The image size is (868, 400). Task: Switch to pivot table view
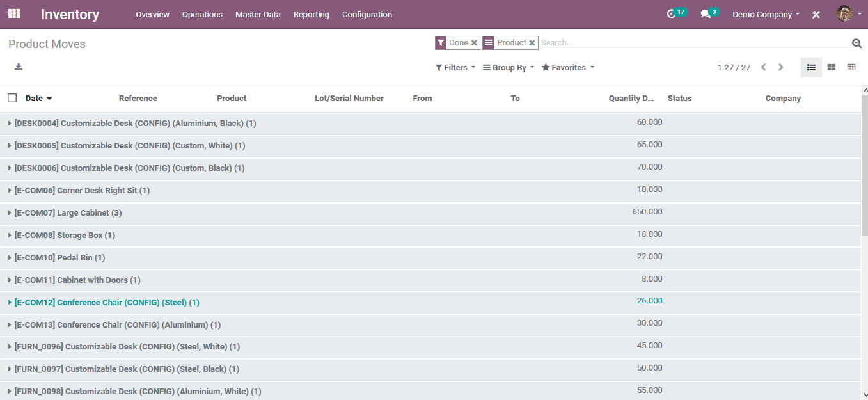pyautogui.click(x=851, y=67)
